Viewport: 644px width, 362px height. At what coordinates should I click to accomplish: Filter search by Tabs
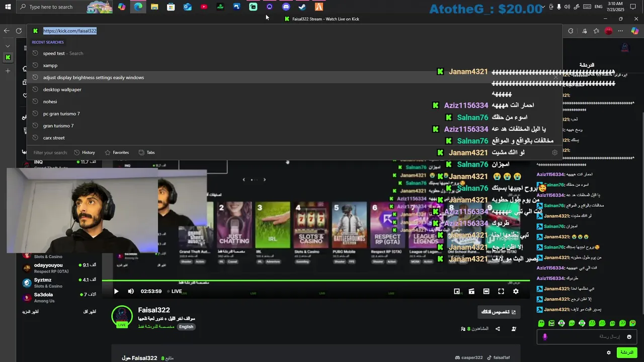[x=146, y=152]
